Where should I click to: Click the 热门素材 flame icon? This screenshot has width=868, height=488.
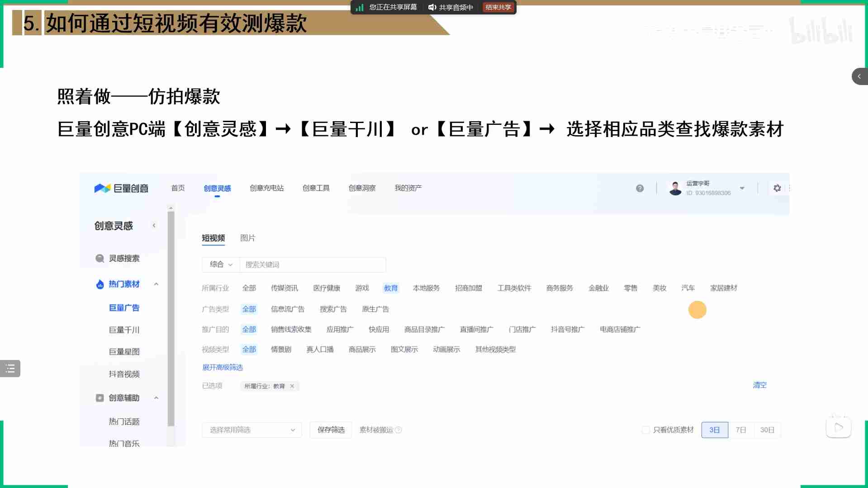[x=100, y=284]
